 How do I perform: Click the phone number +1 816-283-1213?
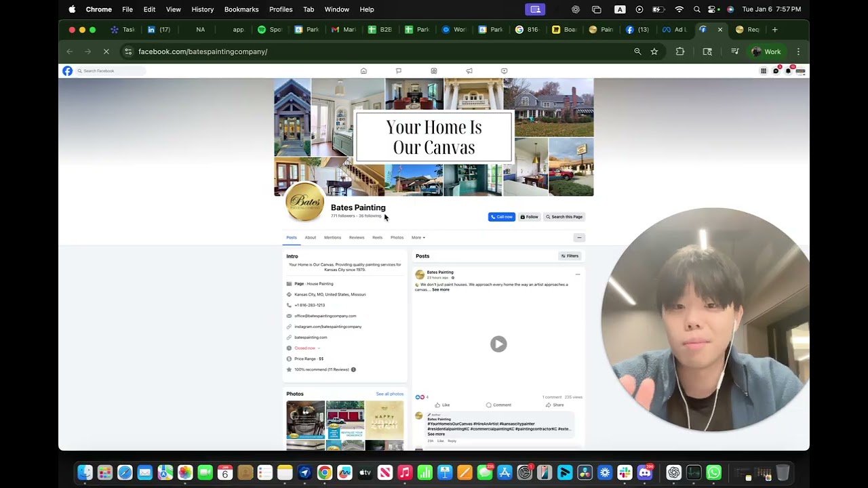pyautogui.click(x=310, y=305)
